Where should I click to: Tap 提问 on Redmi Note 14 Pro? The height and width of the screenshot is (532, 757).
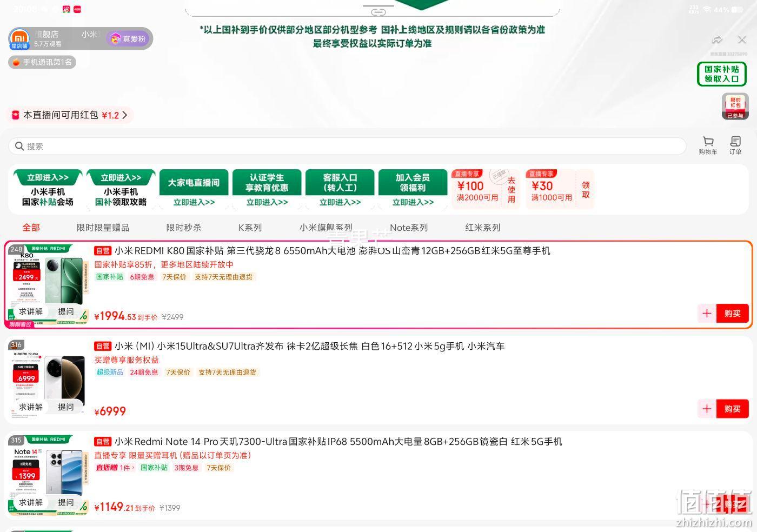pyautogui.click(x=66, y=502)
